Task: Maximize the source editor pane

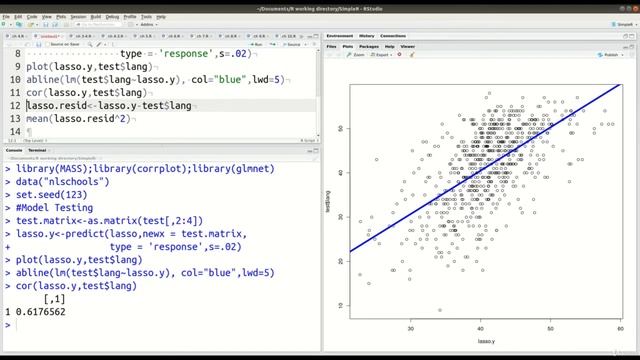Action: [x=316, y=36]
